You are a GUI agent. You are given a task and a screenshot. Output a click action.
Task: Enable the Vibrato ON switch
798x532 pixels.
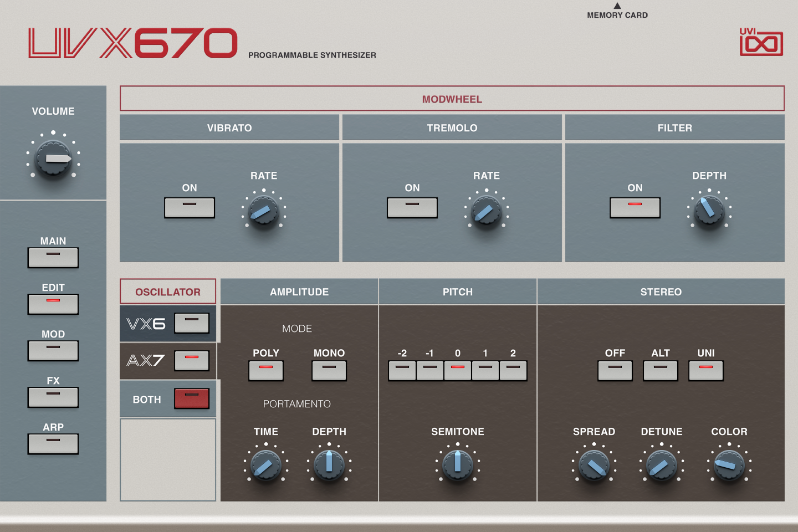pyautogui.click(x=190, y=208)
